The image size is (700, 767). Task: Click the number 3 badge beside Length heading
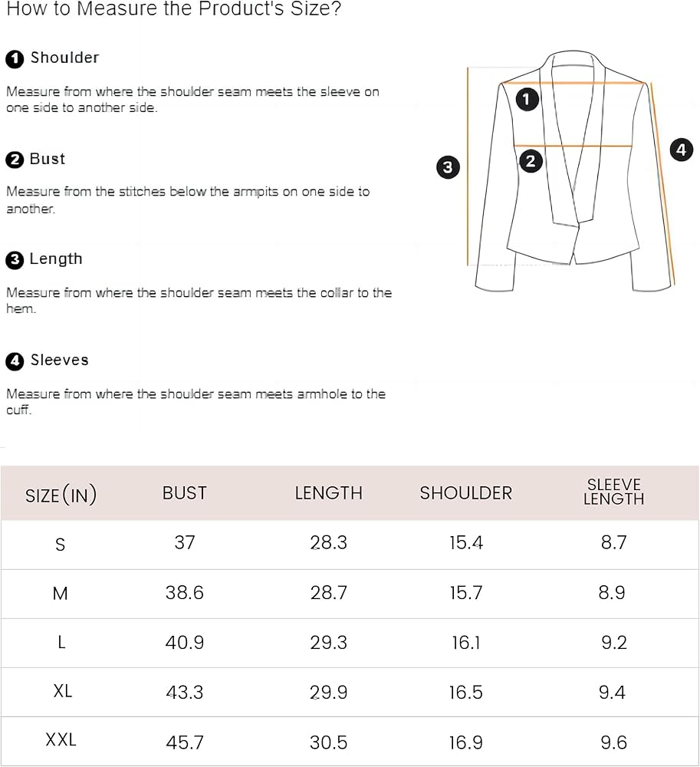coord(15,261)
